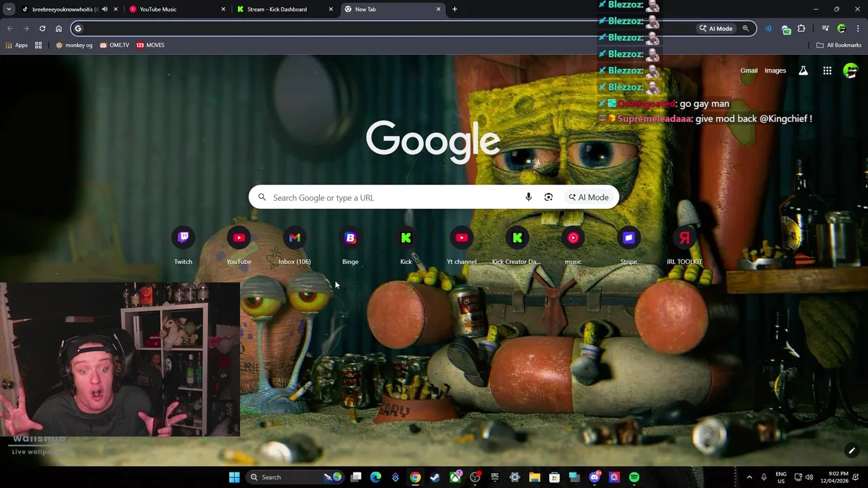Open Spotify from the taskbar
The width and height of the screenshot is (868, 488).
pos(634,477)
